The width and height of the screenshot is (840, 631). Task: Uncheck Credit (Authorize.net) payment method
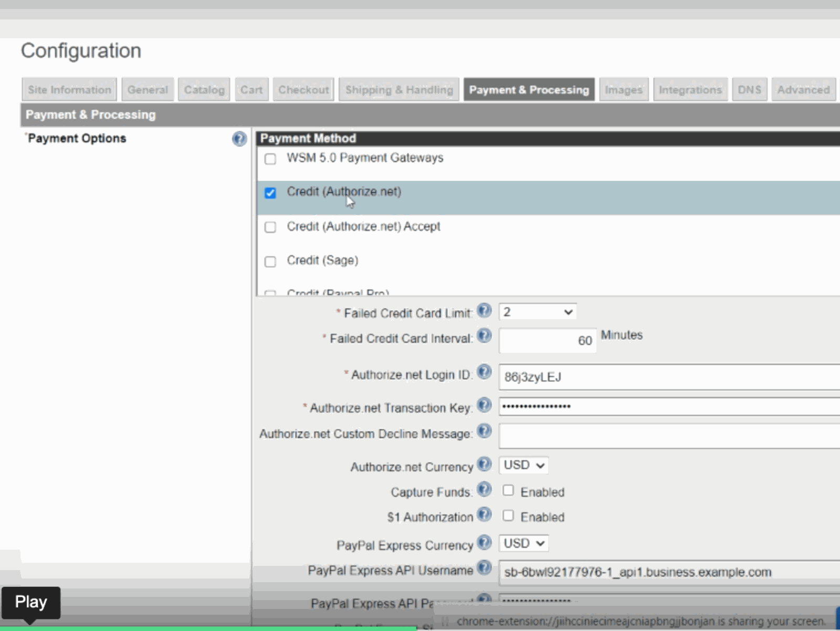(x=270, y=193)
